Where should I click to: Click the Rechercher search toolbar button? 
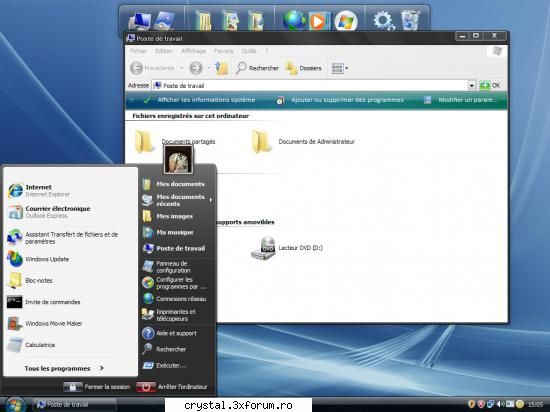(257, 68)
